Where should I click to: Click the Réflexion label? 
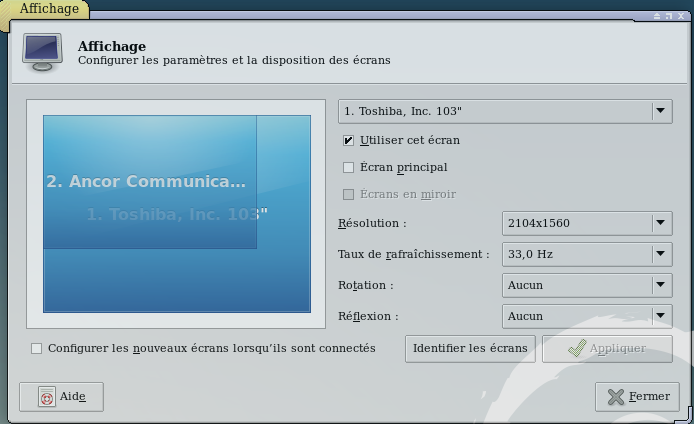[x=368, y=316]
